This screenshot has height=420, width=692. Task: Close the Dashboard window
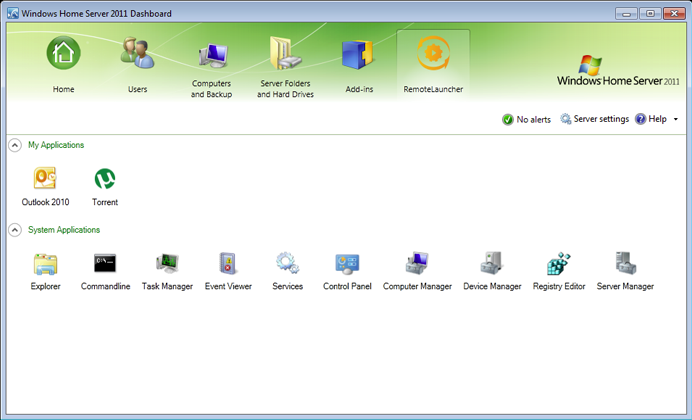pos(674,14)
